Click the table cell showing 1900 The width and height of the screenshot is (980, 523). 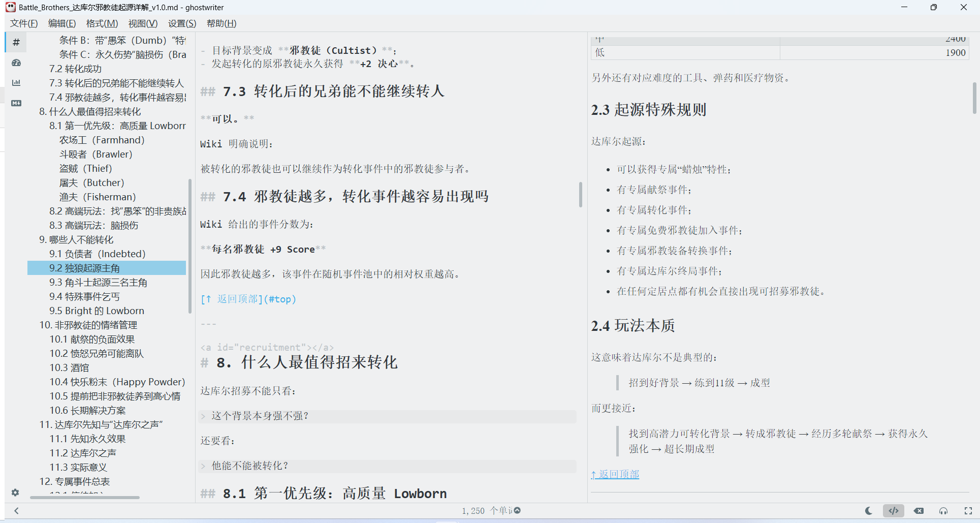874,53
